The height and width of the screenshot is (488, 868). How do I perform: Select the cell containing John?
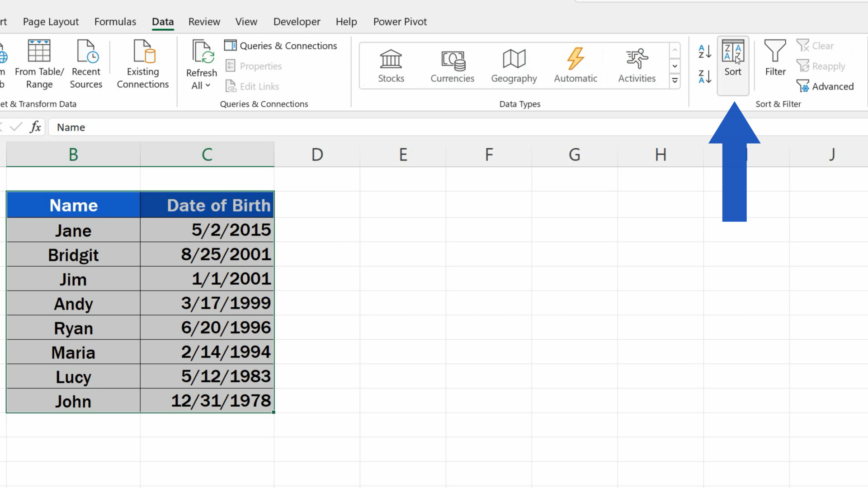tap(73, 401)
